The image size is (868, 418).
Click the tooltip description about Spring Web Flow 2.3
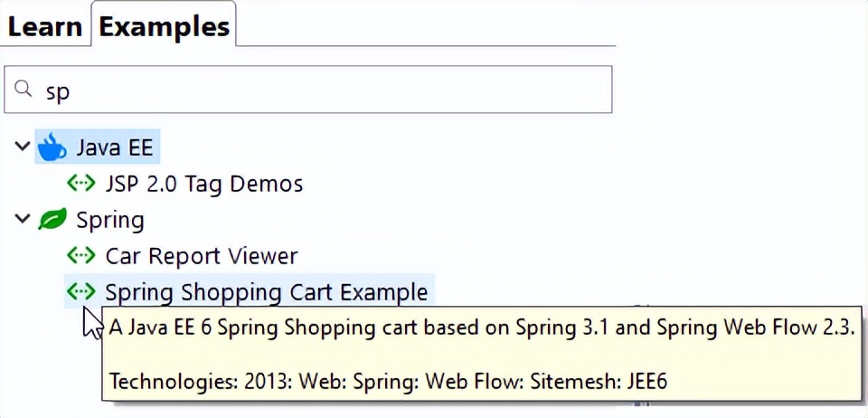pos(482,328)
